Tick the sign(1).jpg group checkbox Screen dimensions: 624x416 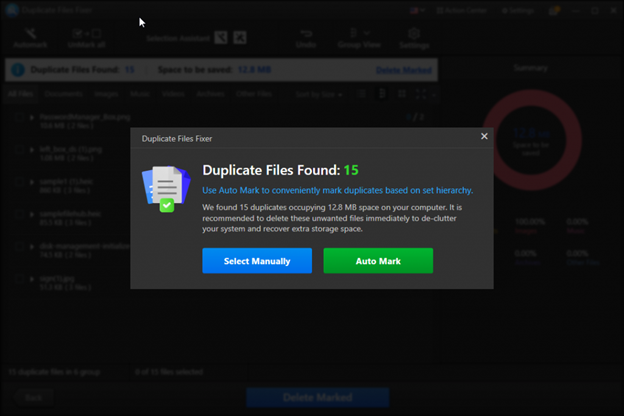19,279
